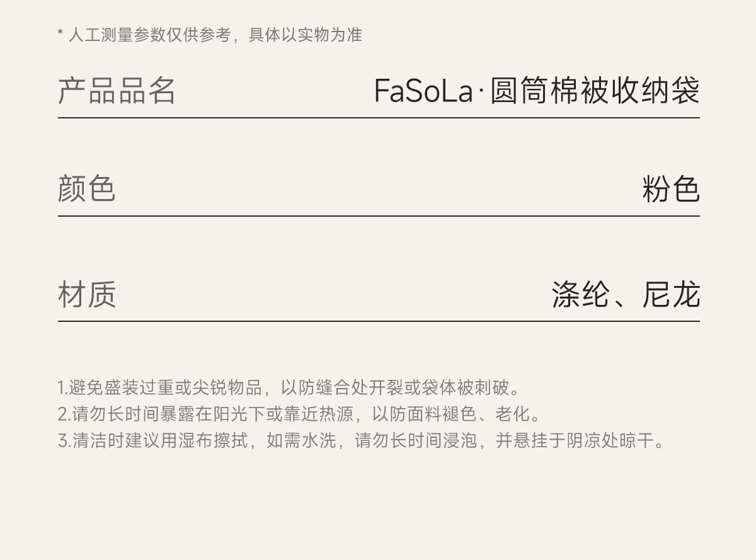The width and height of the screenshot is (756, 560).
Task: Select the 材质 label
Action: (87, 294)
